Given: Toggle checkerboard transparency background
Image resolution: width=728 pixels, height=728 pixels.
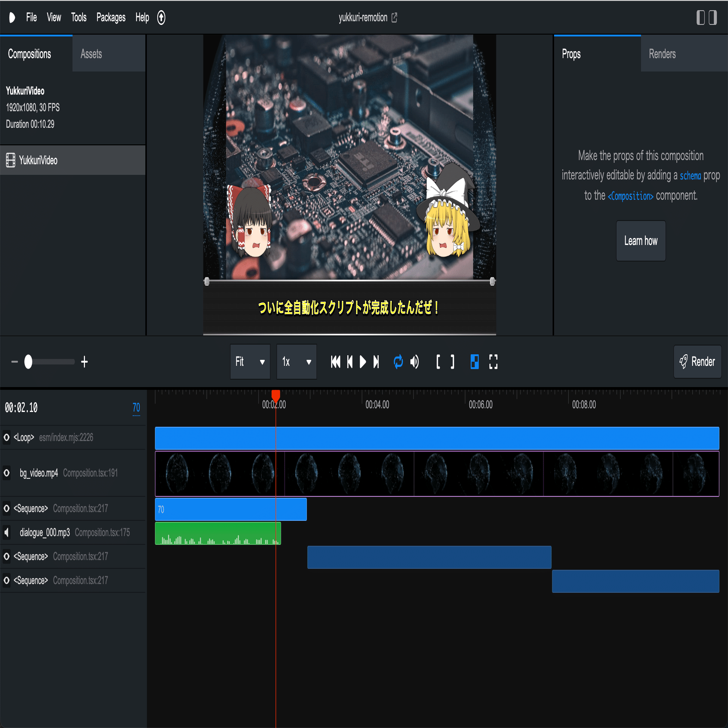Looking at the screenshot, I should click(x=474, y=362).
